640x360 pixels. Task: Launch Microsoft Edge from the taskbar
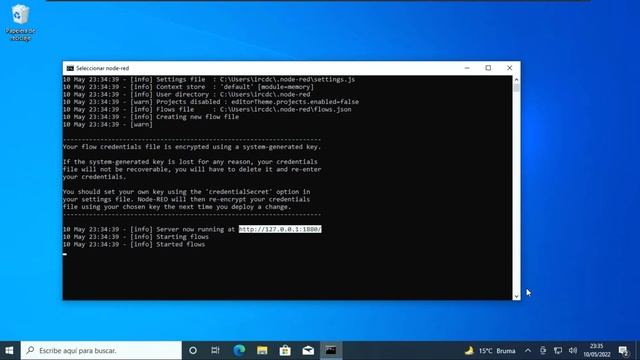(239, 351)
